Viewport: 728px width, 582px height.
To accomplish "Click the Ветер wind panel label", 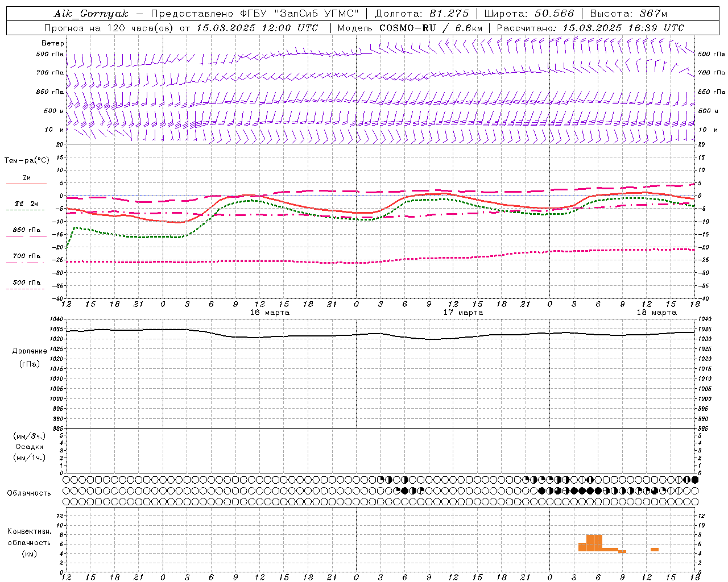I will pyautogui.click(x=53, y=43).
